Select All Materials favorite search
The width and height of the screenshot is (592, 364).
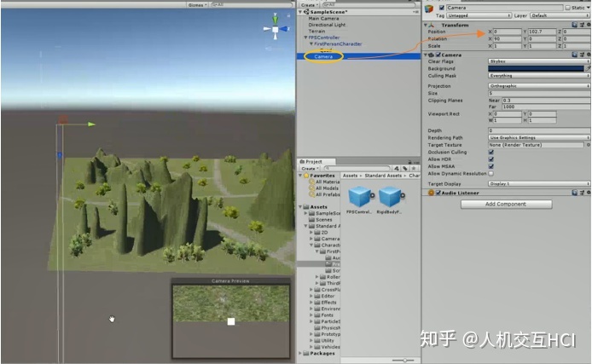click(x=324, y=182)
